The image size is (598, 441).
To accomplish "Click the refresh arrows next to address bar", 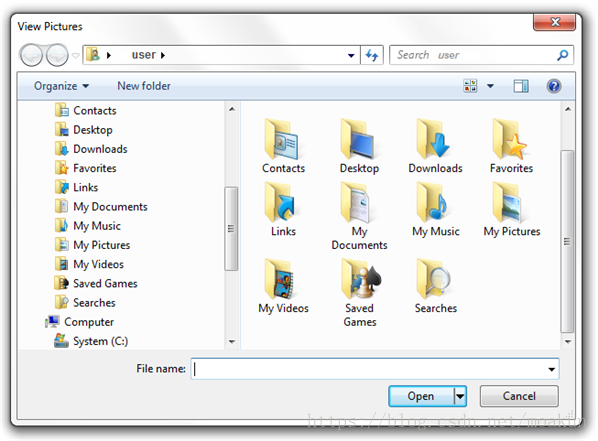I will pos(372,55).
